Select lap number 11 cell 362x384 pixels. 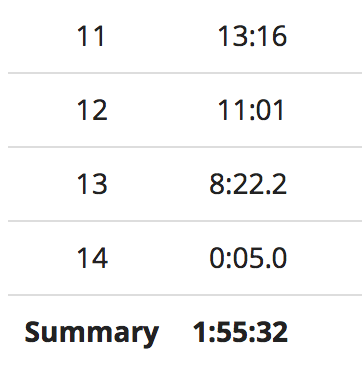click(91, 36)
